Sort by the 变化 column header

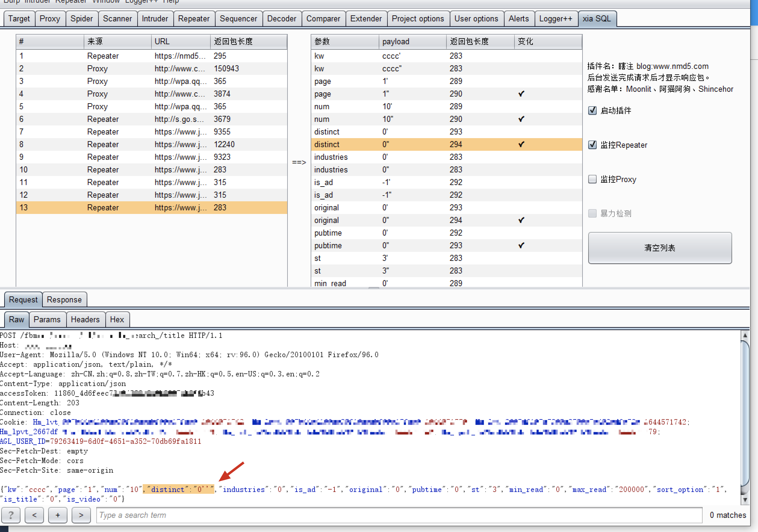coord(548,42)
